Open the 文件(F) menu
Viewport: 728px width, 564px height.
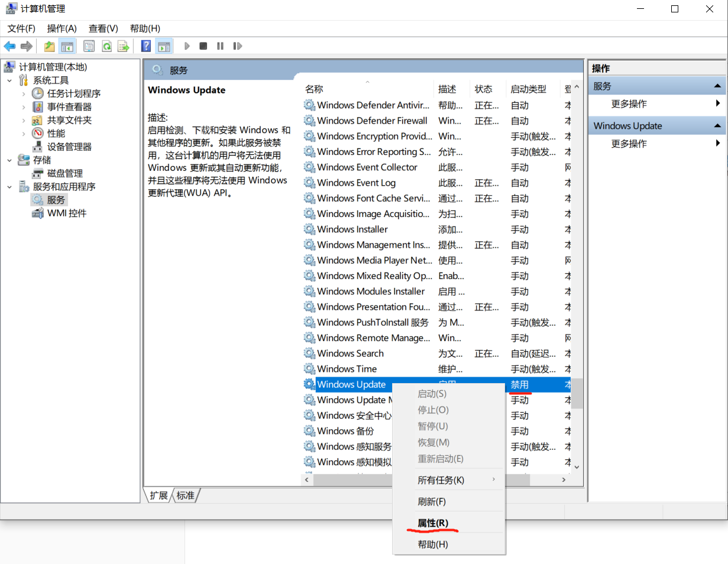click(21, 28)
